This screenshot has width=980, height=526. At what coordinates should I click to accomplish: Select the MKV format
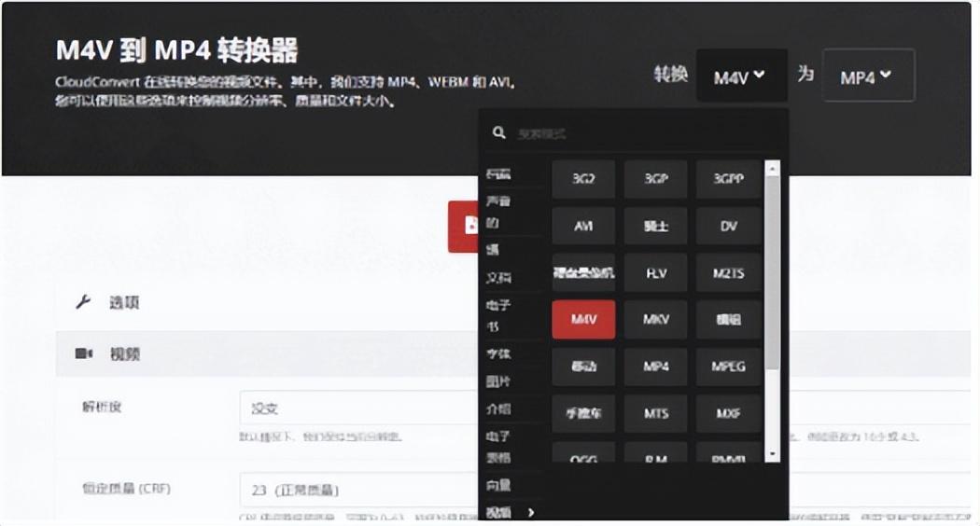click(655, 319)
